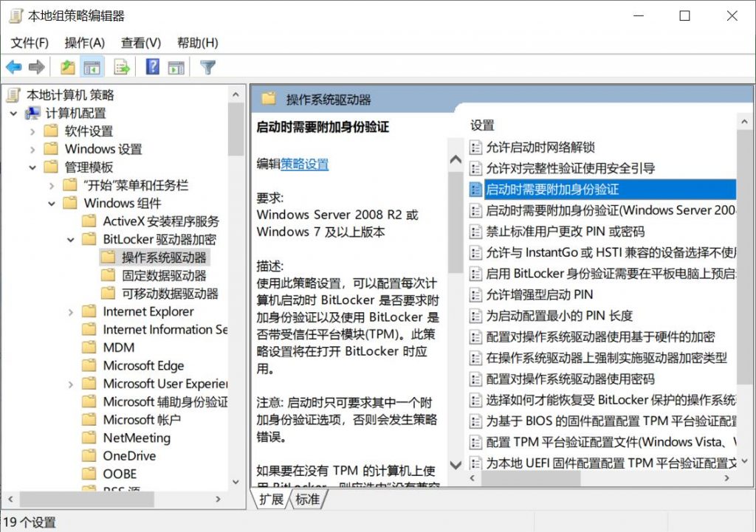
Task: Go up one level with folder icon
Action: pos(68,68)
